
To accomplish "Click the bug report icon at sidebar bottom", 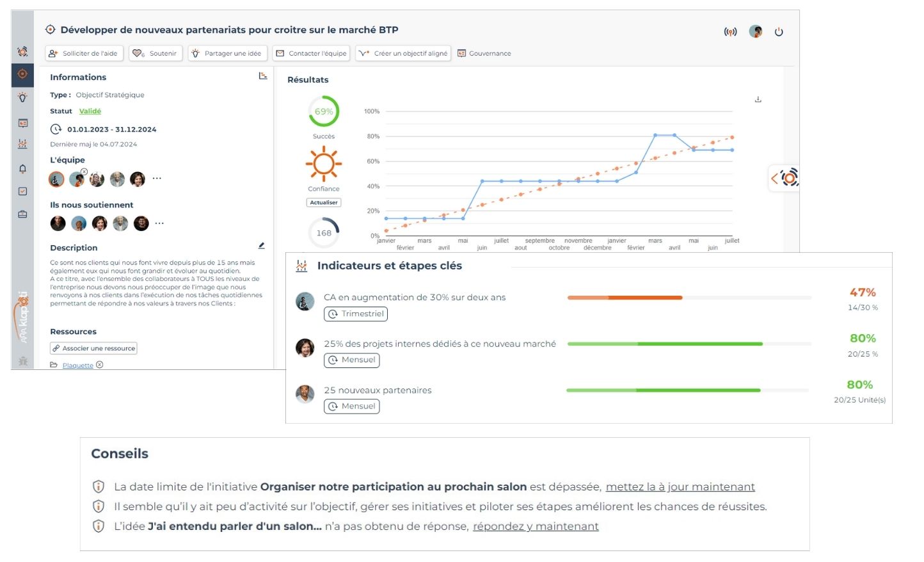I will [x=23, y=362].
